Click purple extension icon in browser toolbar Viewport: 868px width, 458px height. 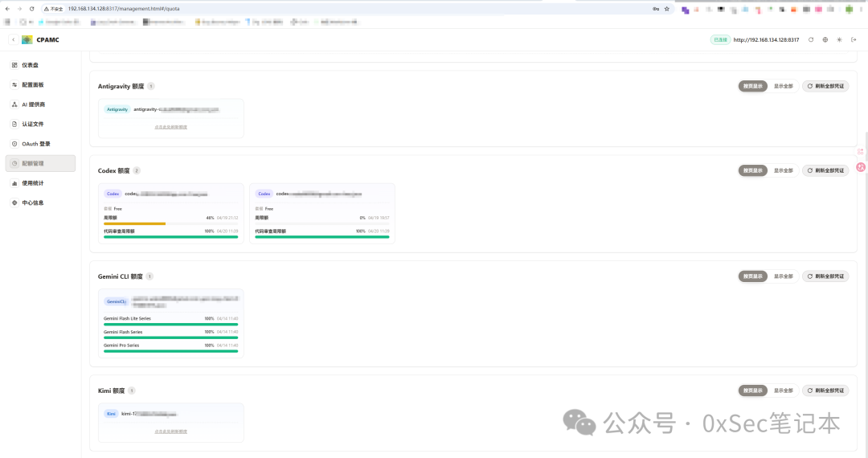click(686, 10)
